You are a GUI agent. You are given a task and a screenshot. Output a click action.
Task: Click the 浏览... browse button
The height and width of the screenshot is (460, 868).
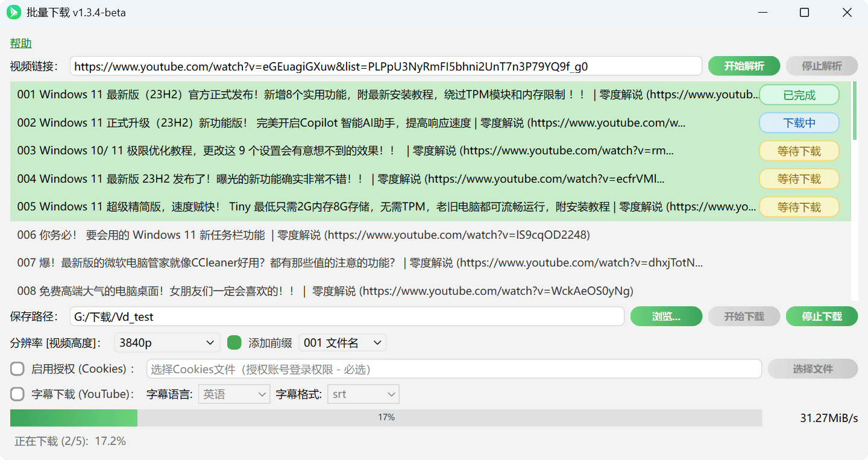(x=666, y=317)
